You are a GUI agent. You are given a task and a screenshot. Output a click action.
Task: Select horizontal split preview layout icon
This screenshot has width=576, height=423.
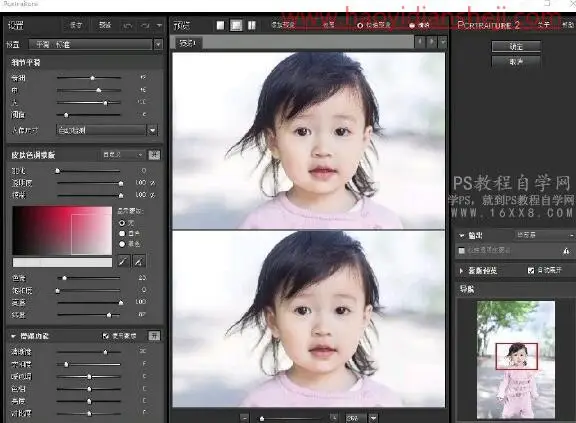(x=236, y=25)
